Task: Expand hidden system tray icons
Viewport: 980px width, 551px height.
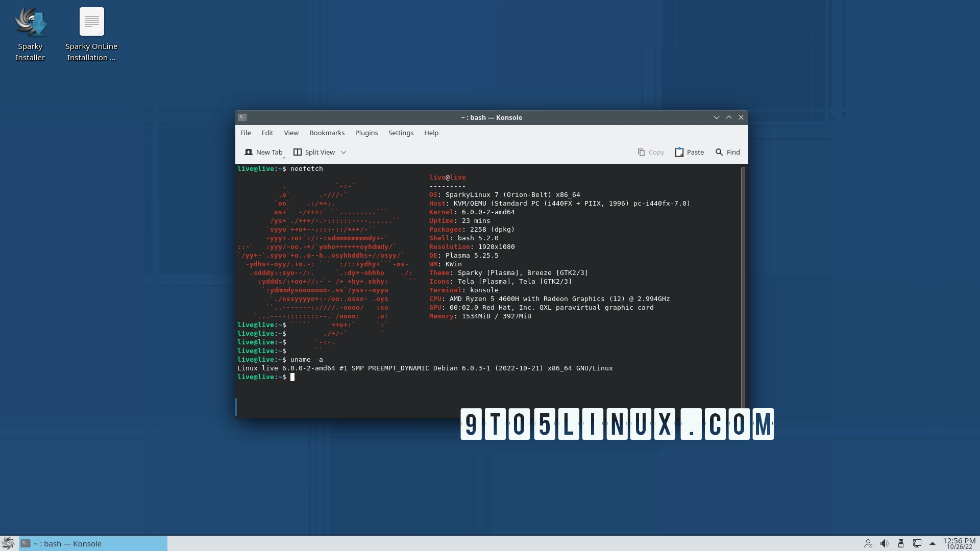Action: [x=932, y=544]
